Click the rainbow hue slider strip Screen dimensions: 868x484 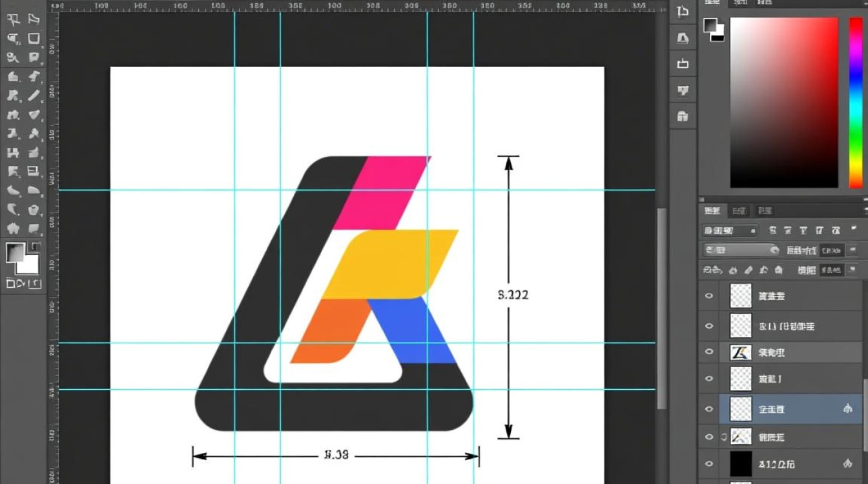856,103
